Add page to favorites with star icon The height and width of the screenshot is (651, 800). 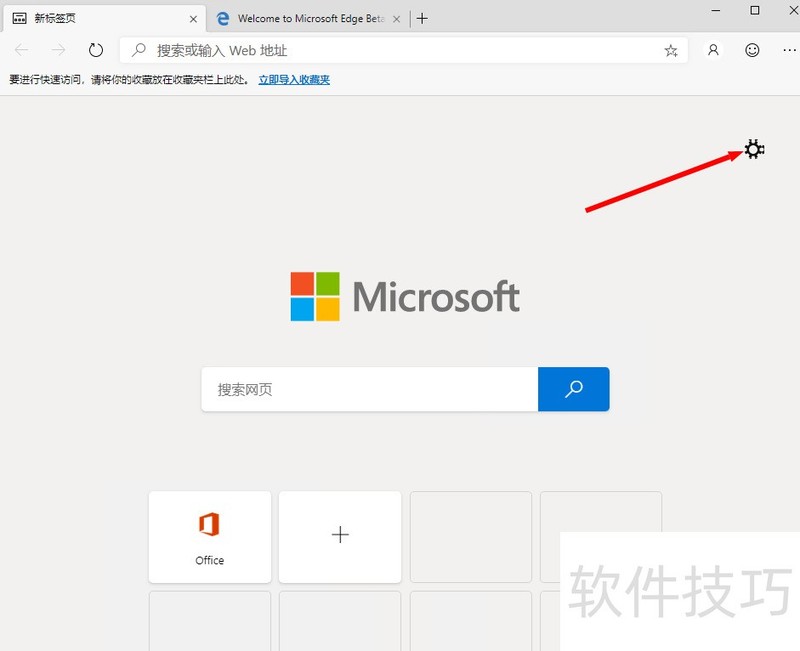(671, 50)
